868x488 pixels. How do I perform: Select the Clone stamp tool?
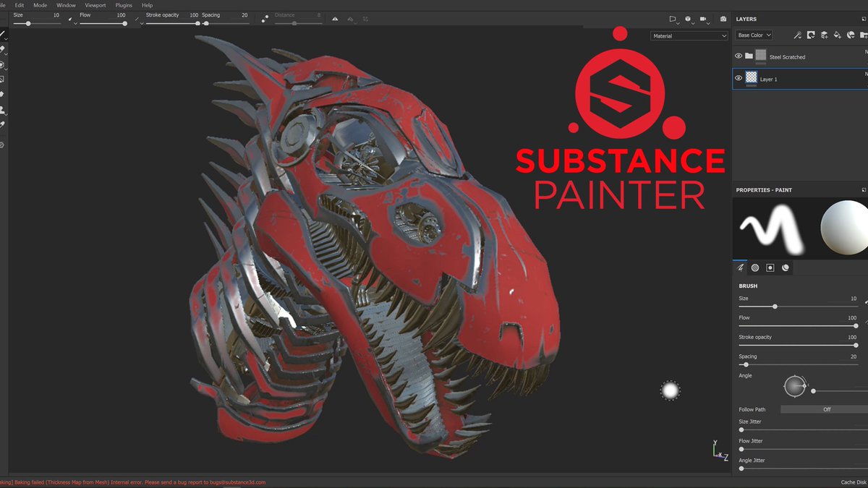click(x=2, y=110)
